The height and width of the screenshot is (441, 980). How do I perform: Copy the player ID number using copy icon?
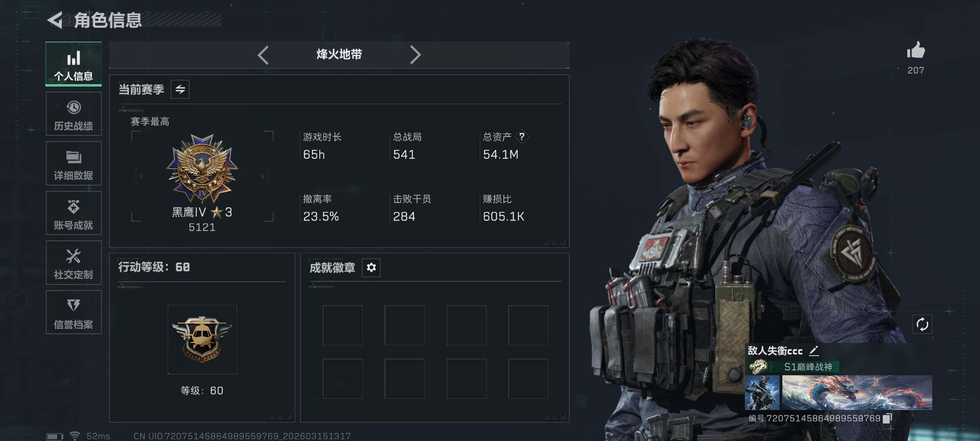[887, 419]
